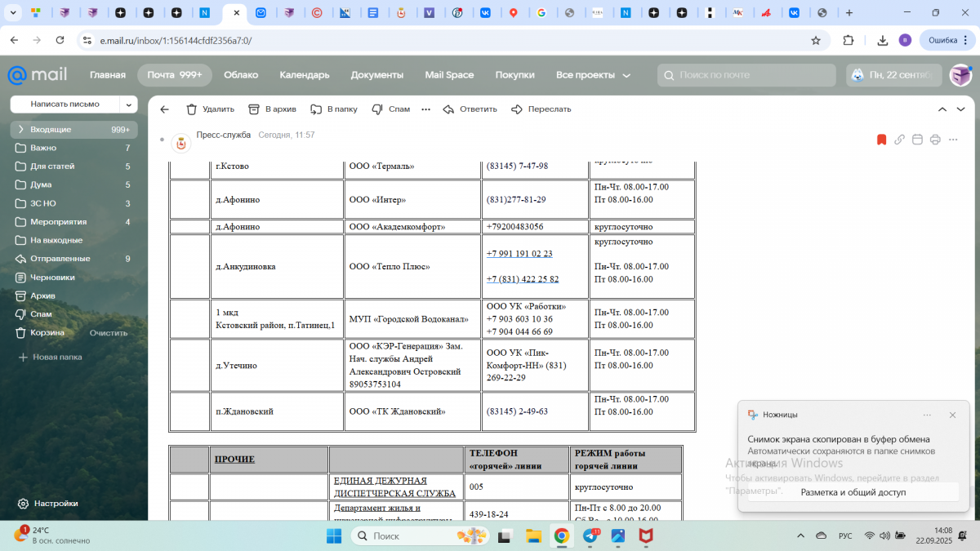Open Mail Space in the top menu
The width and height of the screenshot is (980, 551).
[449, 75]
